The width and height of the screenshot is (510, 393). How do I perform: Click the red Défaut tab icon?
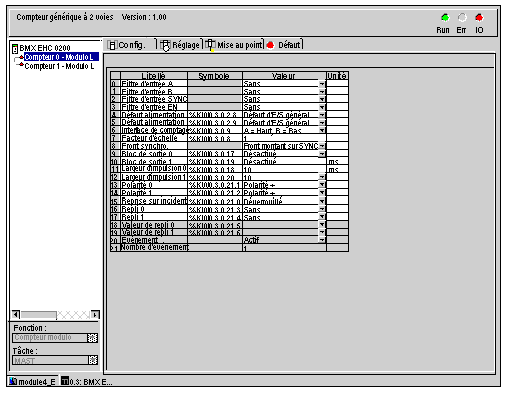(x=270, y=45)
